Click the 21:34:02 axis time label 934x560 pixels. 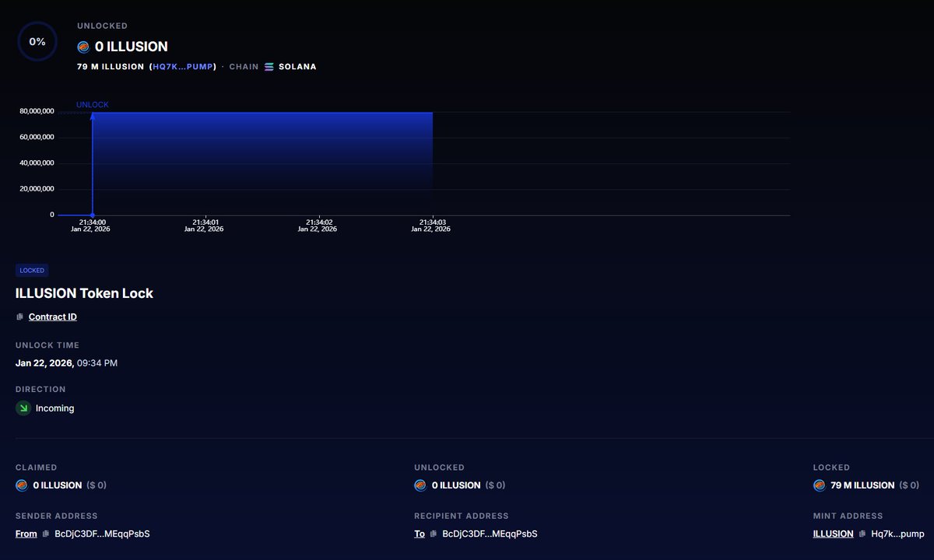[319, 222]
